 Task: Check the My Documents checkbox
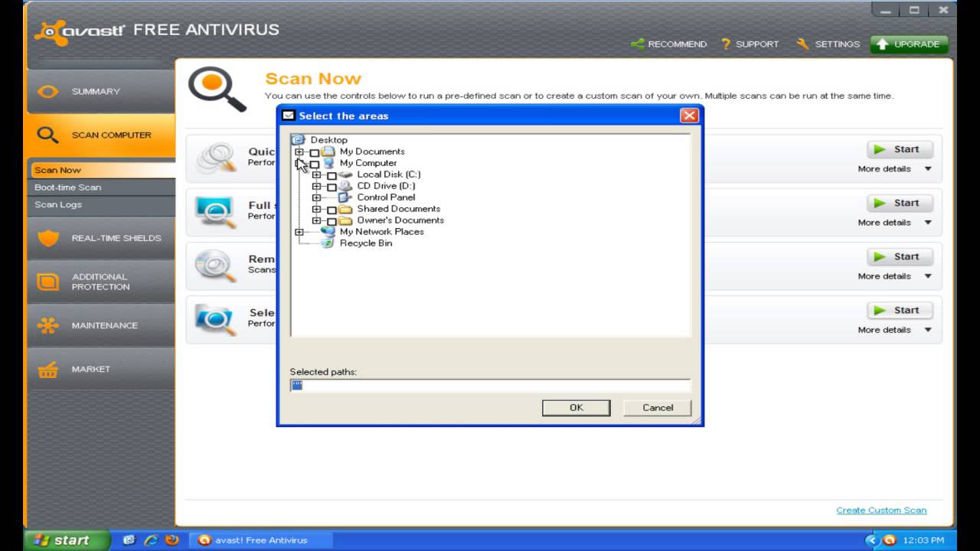coord(315,152)
